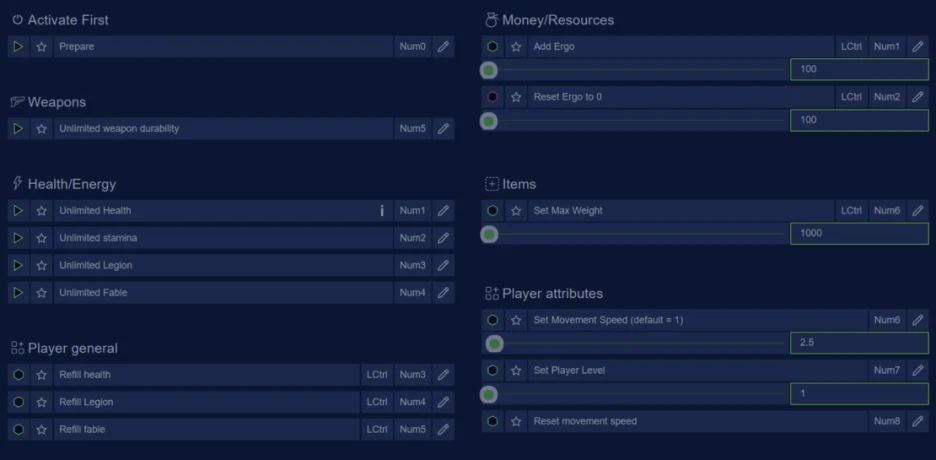Click the LCtrl modifier key for Refill Legion
This screenshot has height=460, width=936.
tap(377, 402)
